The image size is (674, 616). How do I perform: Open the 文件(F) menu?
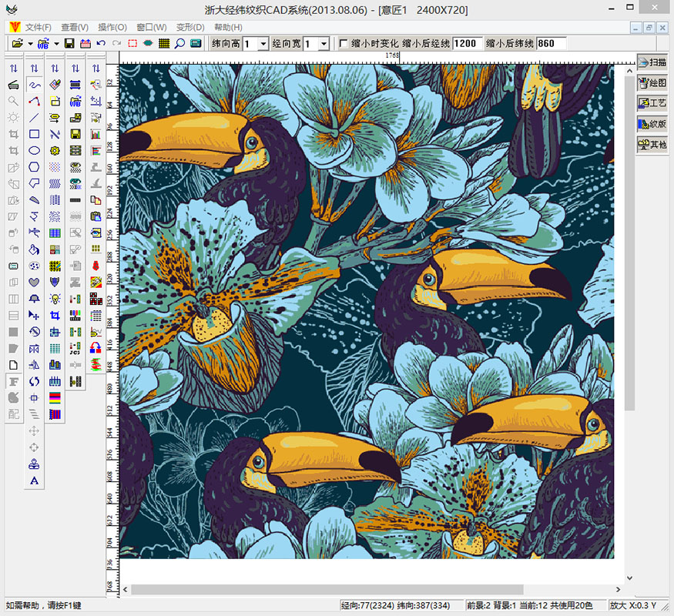(x=38, y=27)
